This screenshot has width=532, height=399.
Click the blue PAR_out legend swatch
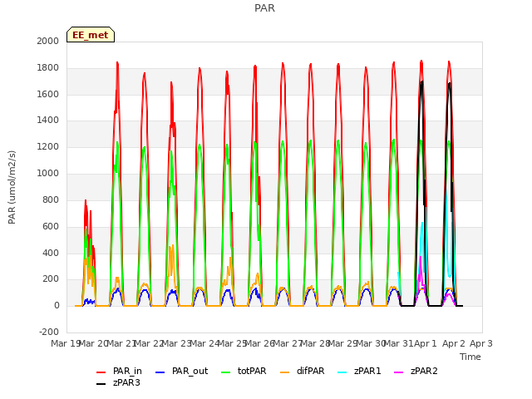click(x=160, y=372)
